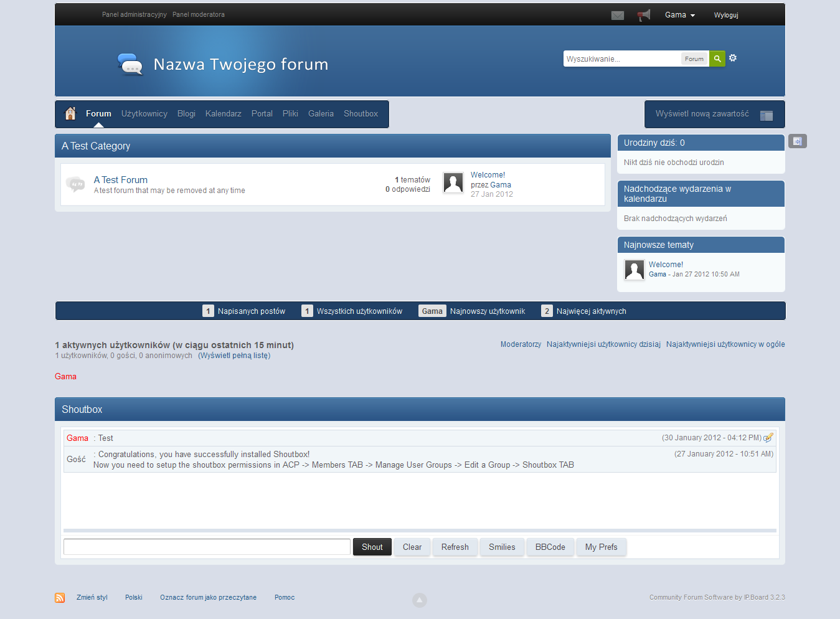Switch to the Shoutbox tab in navigation

[361, 113]
